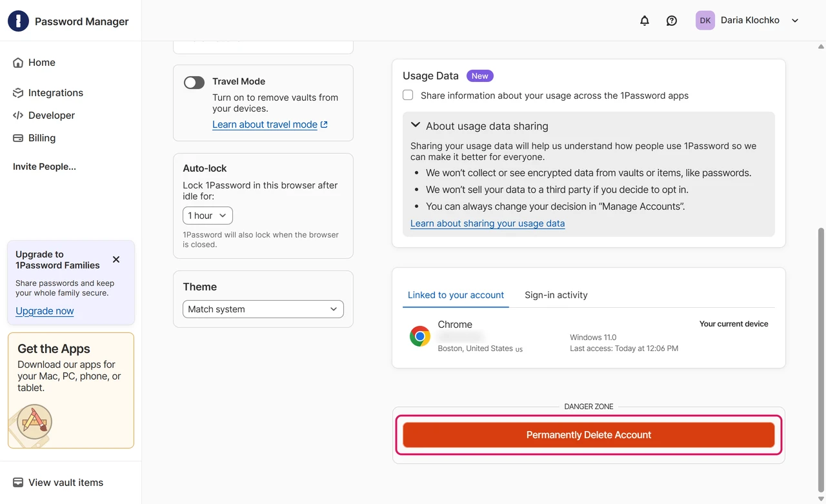Expand the account menu chevron
This screenshot has width=826, height=504.
point(795,21)
